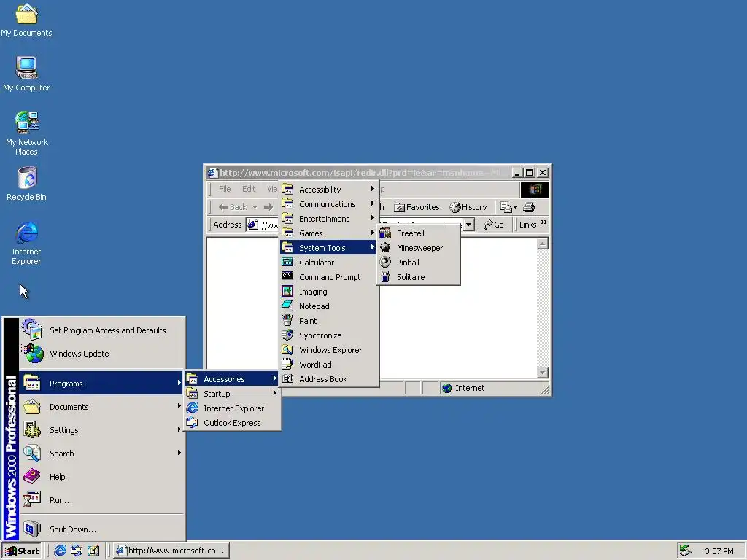Launch Minesweeper from the Games submenu
747x560 pixels.
[x=418, y=248]
